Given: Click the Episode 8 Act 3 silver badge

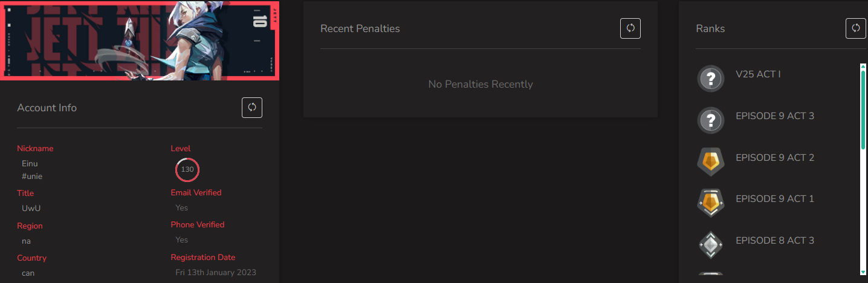Looking at the screenshot, I should click(711, 244).
